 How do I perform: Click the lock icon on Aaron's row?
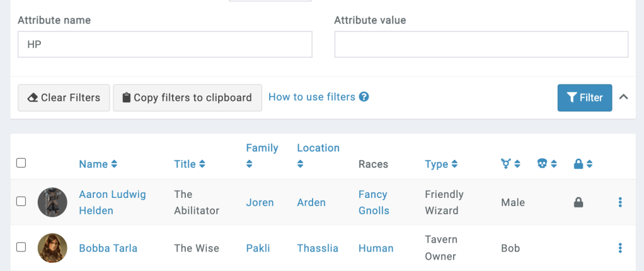pyautogui.click(x=578, y=202)
